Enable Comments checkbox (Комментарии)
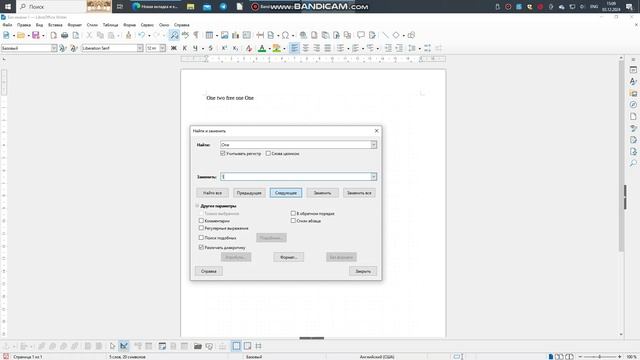640x360 pixels. point(201,220)
